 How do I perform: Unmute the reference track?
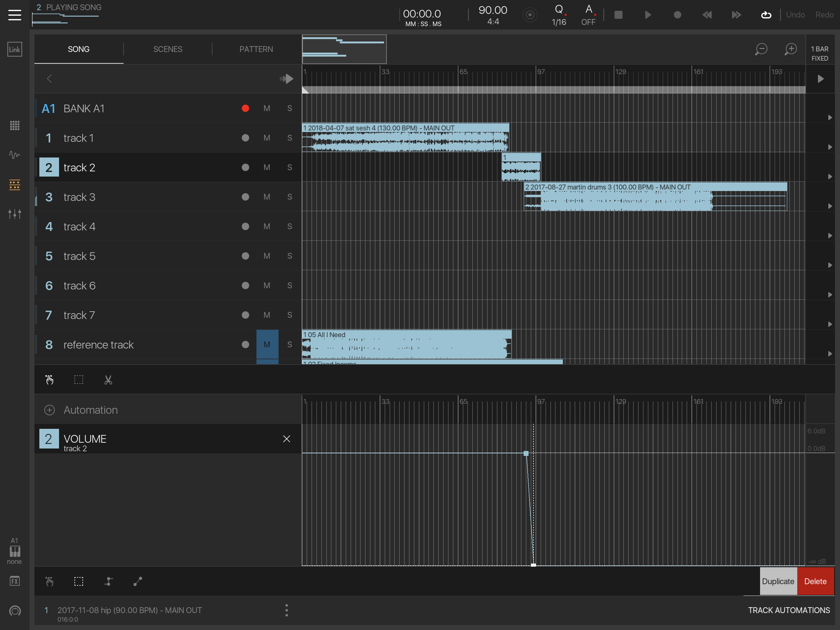[267, 344]
